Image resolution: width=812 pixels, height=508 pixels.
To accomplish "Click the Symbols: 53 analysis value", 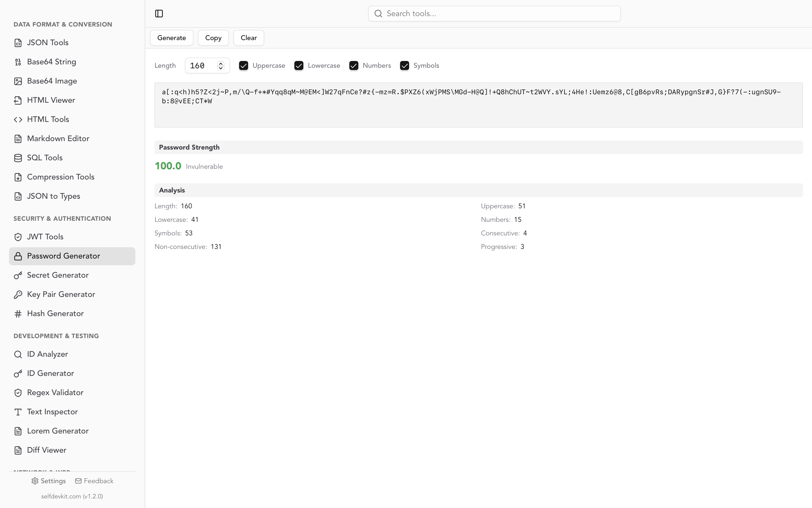I will 189,233.
